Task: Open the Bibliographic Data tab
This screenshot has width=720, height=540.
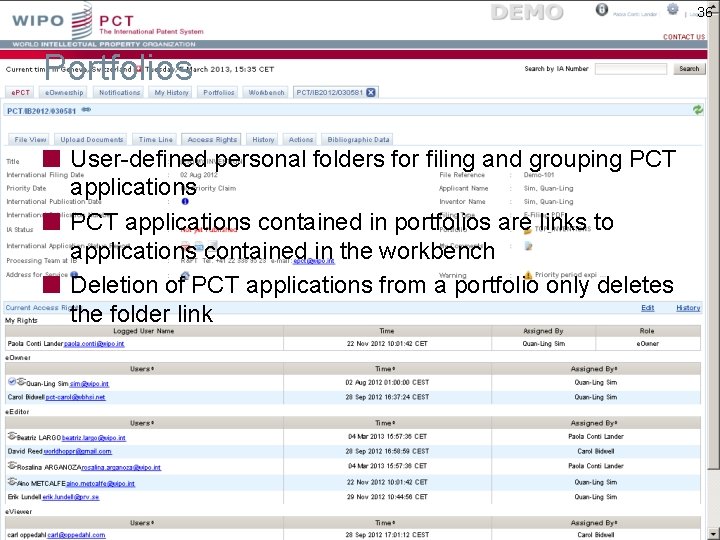Action: [358, 139]
